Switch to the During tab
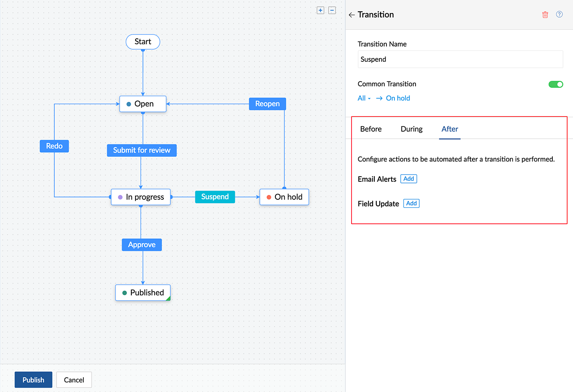 pyautogui.click(x=411, y=129)
